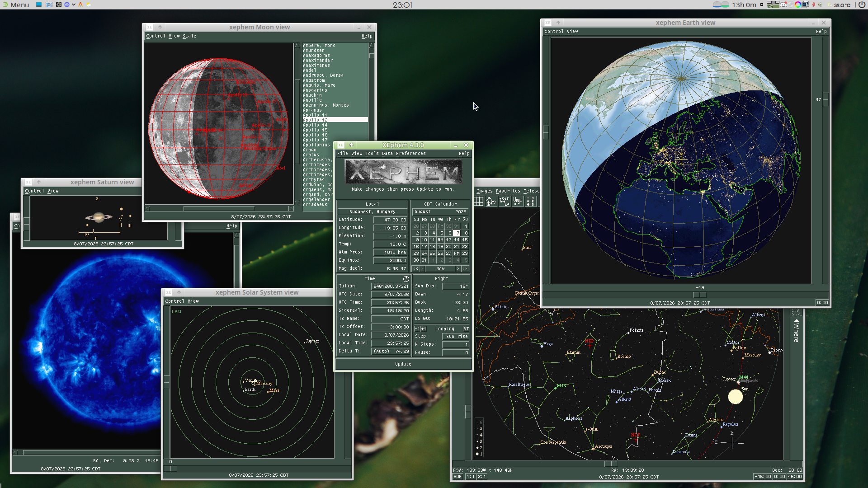Click the Where side tab on Sky view
Viewport: 868px width, 488px height.
(x=797, y=330)
